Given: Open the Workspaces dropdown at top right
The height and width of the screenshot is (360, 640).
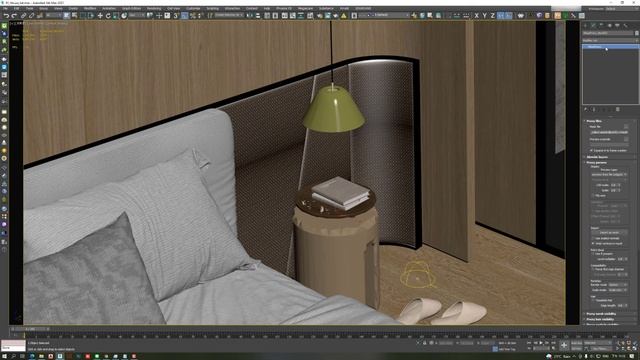Looking at the screenshot, I should pyautogui.click(x=621, y=9).
